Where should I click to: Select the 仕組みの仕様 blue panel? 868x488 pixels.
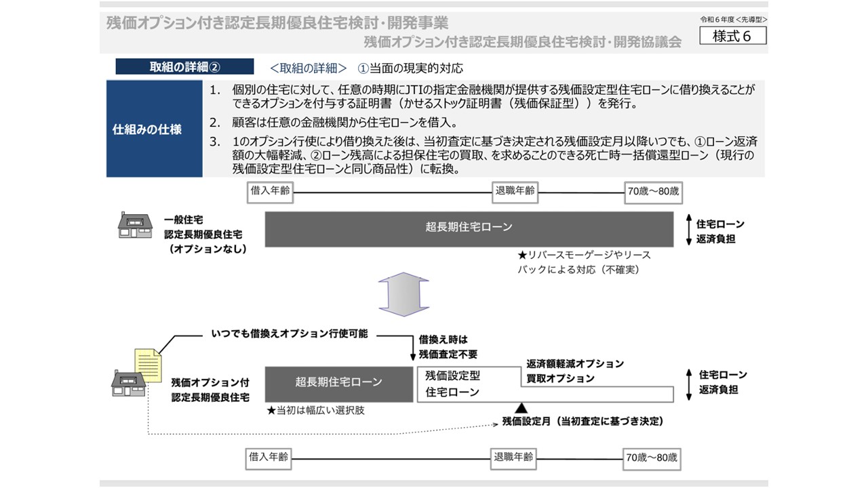point(155,129)
